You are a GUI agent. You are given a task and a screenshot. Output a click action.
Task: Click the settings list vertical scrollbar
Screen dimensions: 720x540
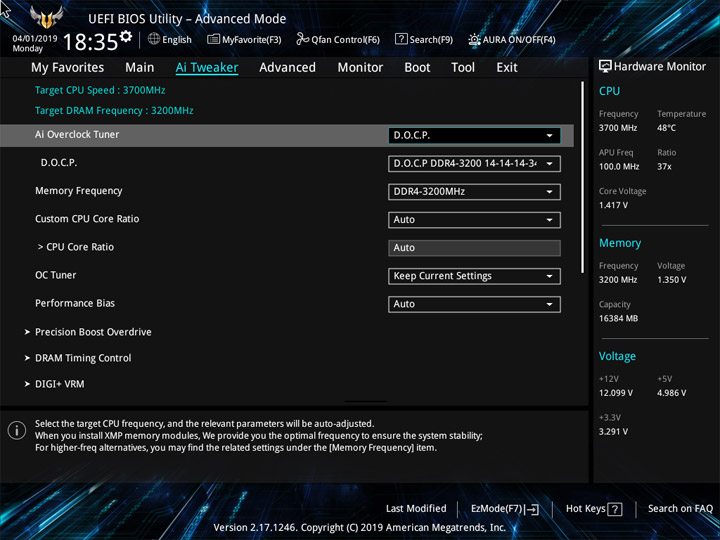pyautogui.click(x=583, y=177)
